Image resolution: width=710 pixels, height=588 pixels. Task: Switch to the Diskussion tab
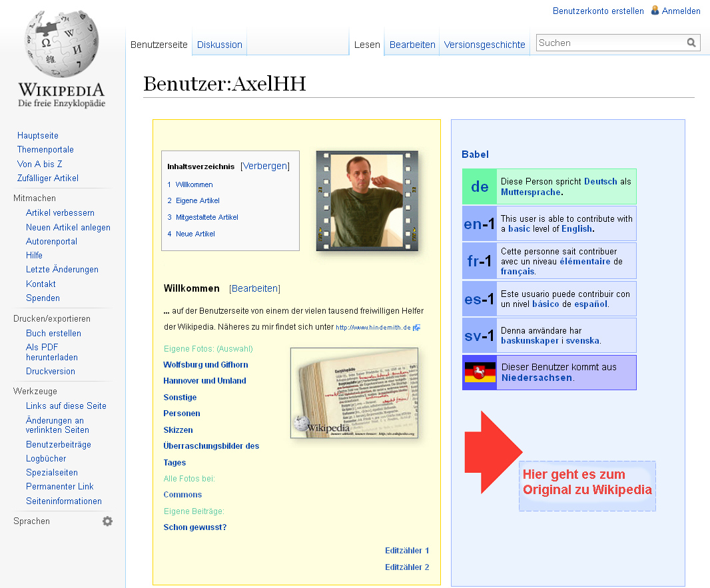(x=220, y=45)
